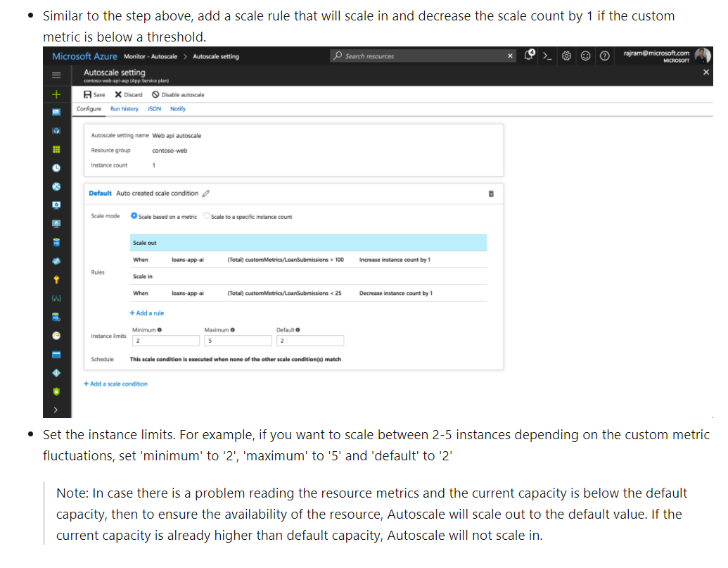Switch to the Run history tab
728x568 pixels.
[124, 108]
